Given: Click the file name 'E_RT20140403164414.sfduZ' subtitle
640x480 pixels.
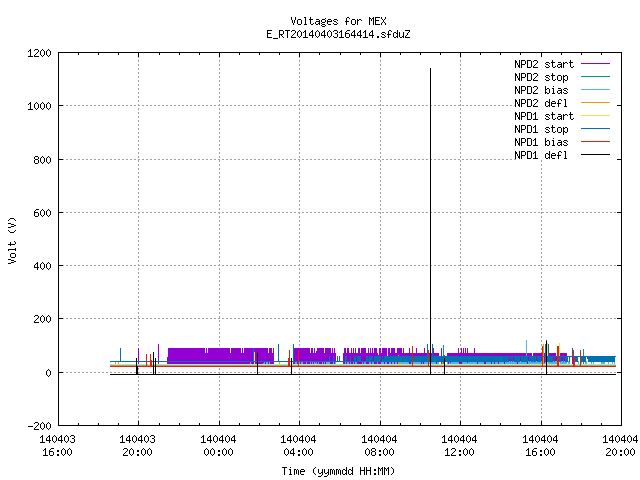Looking at the screenshot, I should [x=338, y=34].
